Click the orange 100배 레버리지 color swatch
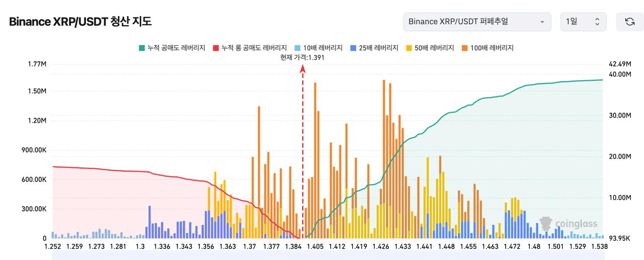Screen dimensions: 644x260 [465, 48]
